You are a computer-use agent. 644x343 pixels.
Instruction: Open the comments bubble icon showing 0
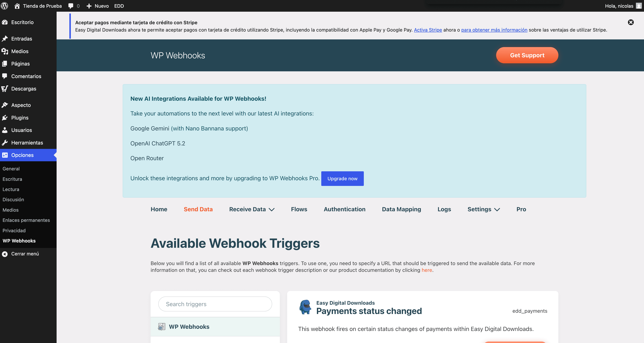[x=71, y=6]
